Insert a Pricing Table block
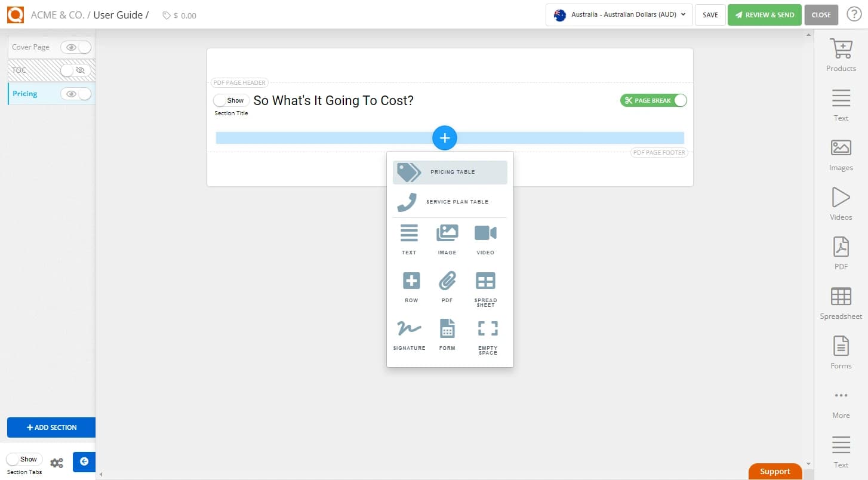 tap(450, 173)
